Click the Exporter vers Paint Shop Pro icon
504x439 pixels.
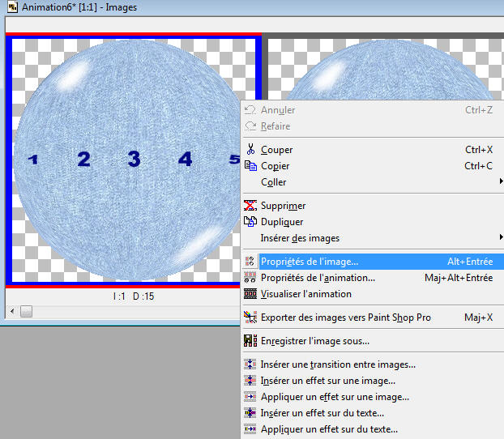[x=250, y=318]
